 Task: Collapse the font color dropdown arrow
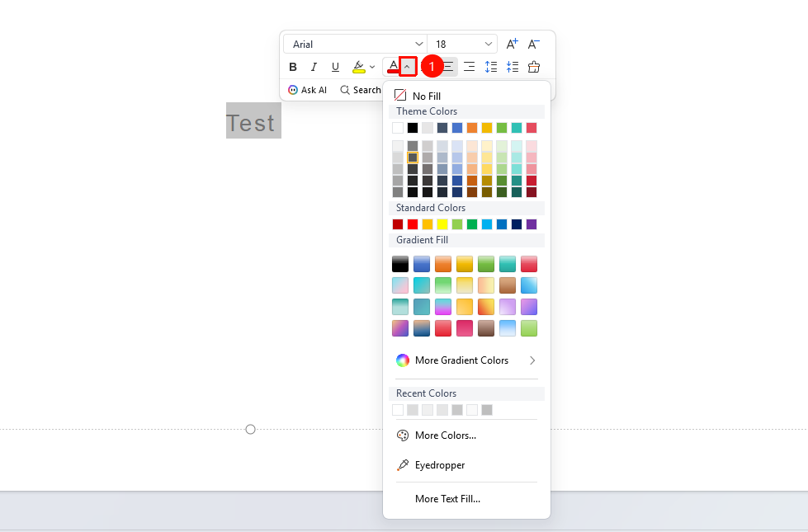[407, 67]
